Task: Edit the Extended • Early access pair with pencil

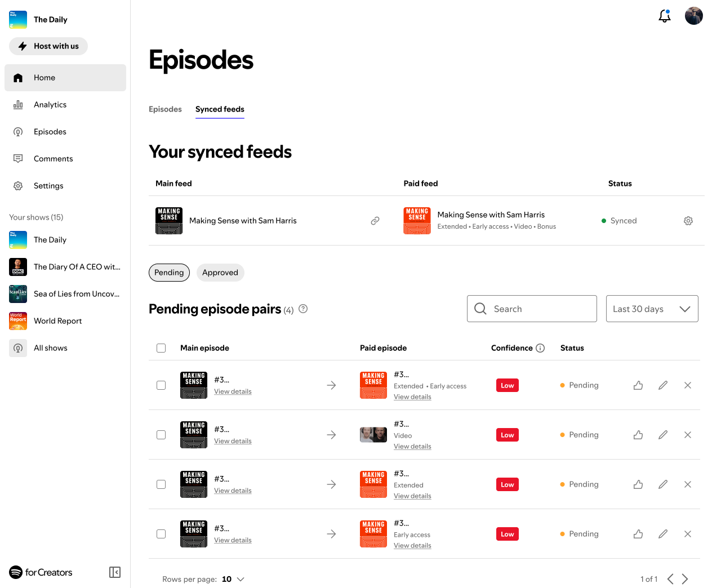Action: tap(663, 385)
